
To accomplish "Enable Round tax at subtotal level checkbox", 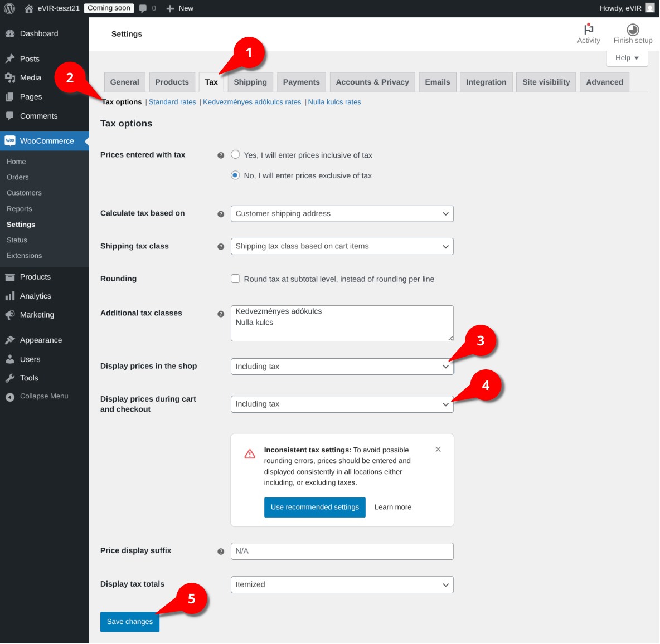I will (235, 279).
